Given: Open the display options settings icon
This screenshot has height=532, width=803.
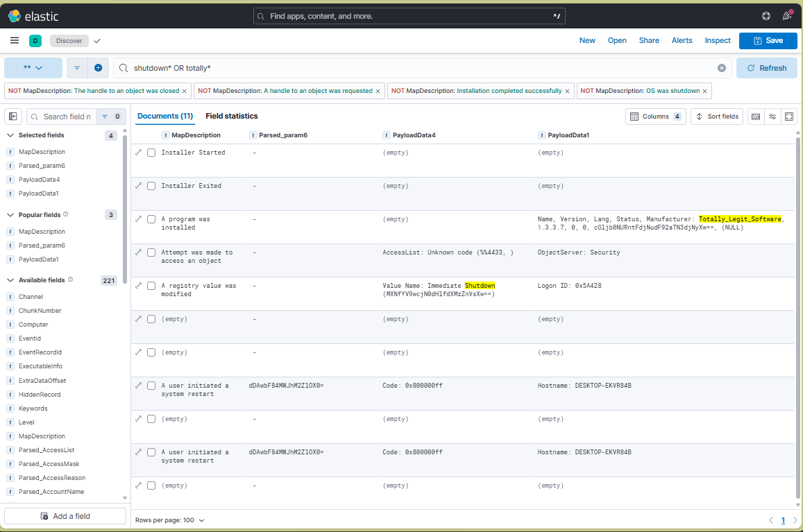Looking at the screenshot, I should (772, 117).
